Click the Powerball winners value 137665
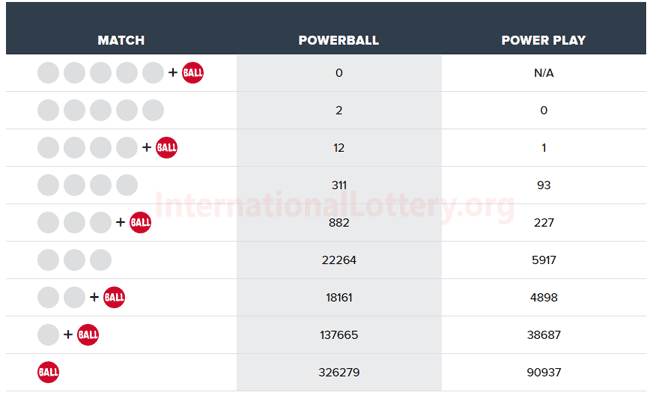Viewport: 650px width, 394px height. 339,335
